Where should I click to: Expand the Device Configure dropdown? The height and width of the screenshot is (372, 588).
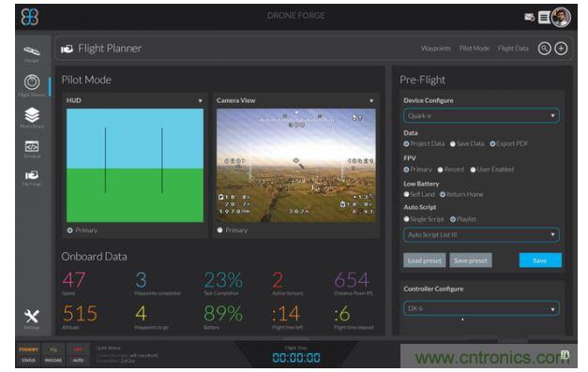tap(481, 116)
